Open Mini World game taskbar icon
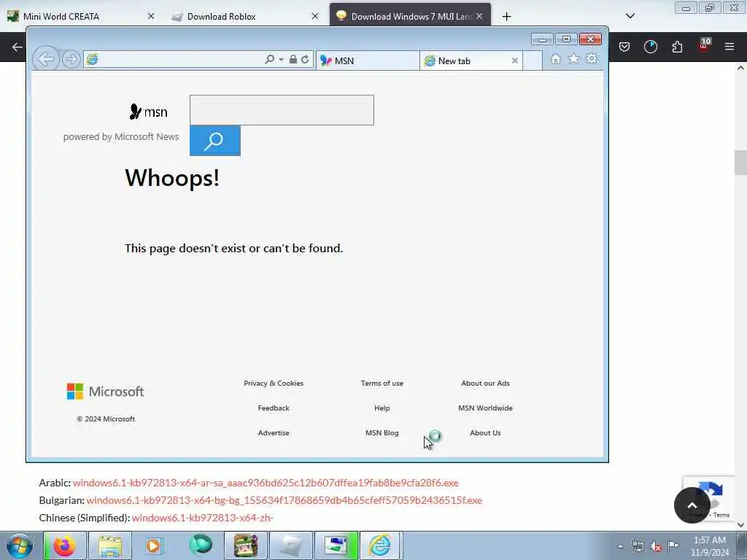Screen dimensions: 747x560 click(x=245, y=545)
